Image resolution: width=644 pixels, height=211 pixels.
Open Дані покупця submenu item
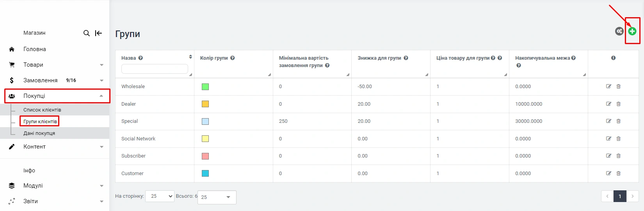coord(39,133)
